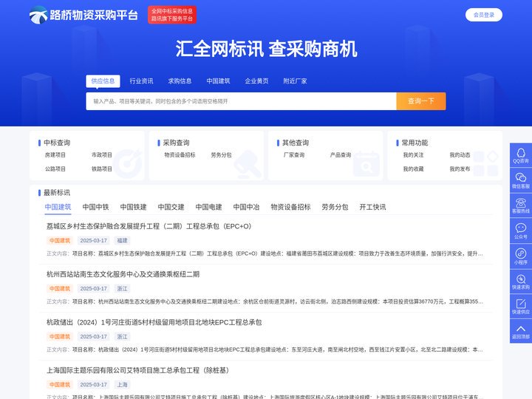The image size is (532, 399).
Task: Open QQ咨询 sidebar icon
Action: coord(521,155)
